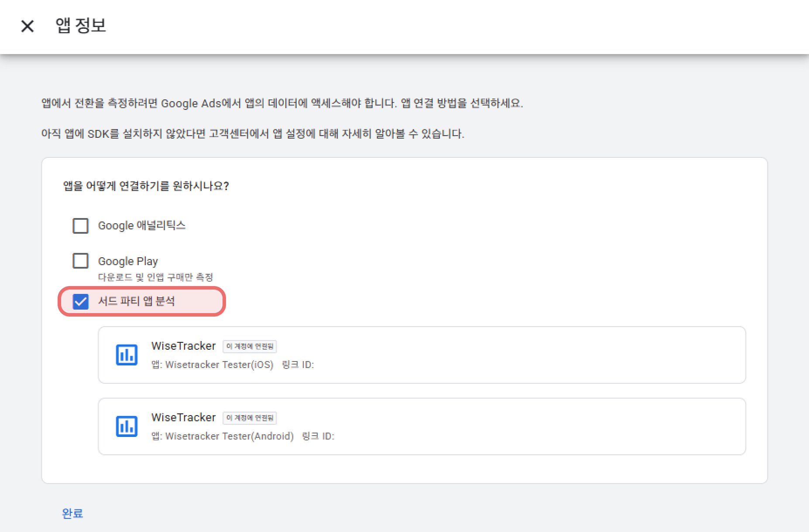Click the Google Play label text
Viewport: 809px width, 532px height.
coord(128,261)
